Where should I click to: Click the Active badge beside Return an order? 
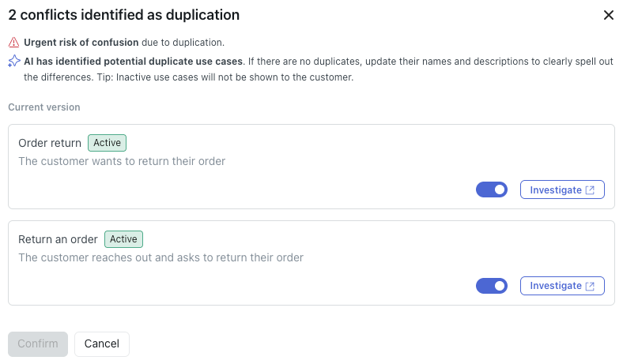pyautogui.click(x=124, y=239)
